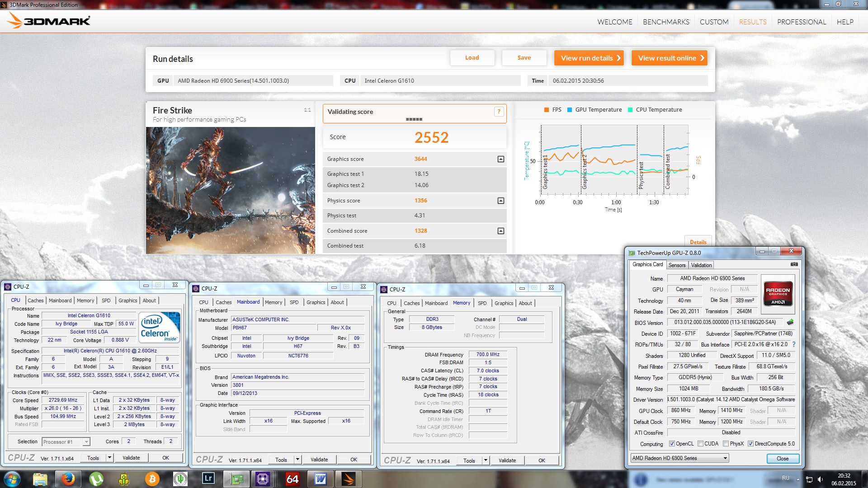Image resolution: width=868 pixels, height=488 pixels.
Task: Toggle the PhysX checkbox in GPU-Z
Action: coord(726,444)
